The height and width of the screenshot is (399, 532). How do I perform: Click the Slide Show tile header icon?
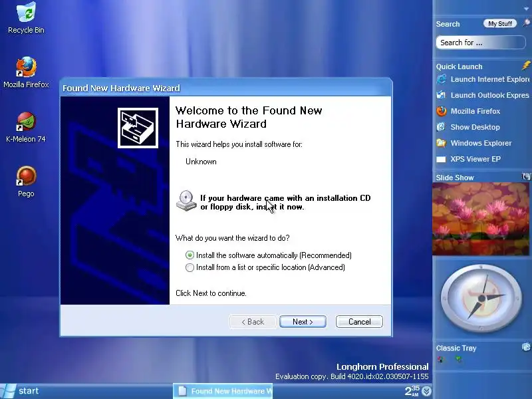tap(525, 176)
